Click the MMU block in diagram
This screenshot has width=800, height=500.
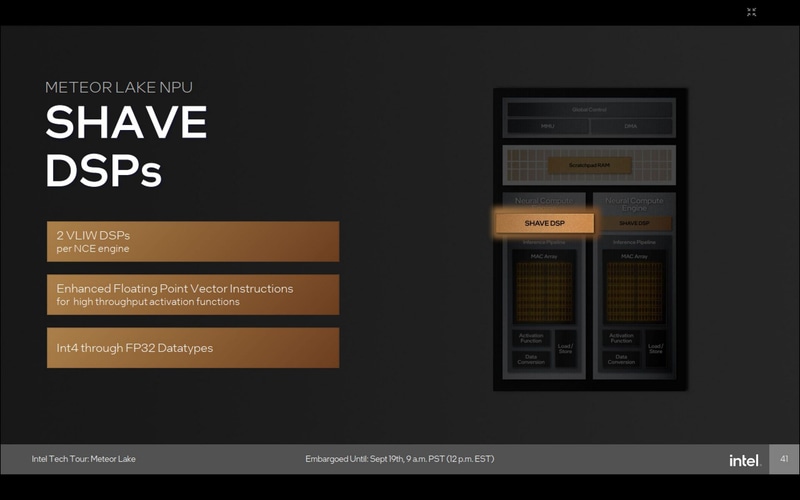point(547,126)
